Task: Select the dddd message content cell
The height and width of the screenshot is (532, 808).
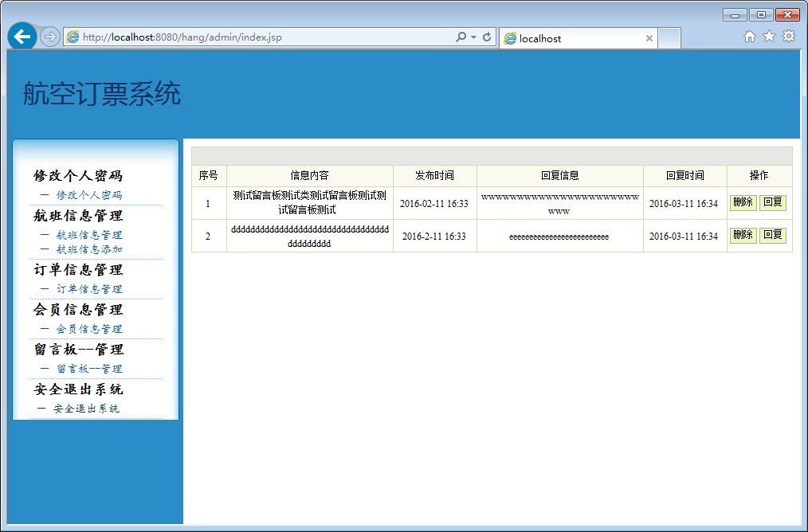Action: pos(310,236)
